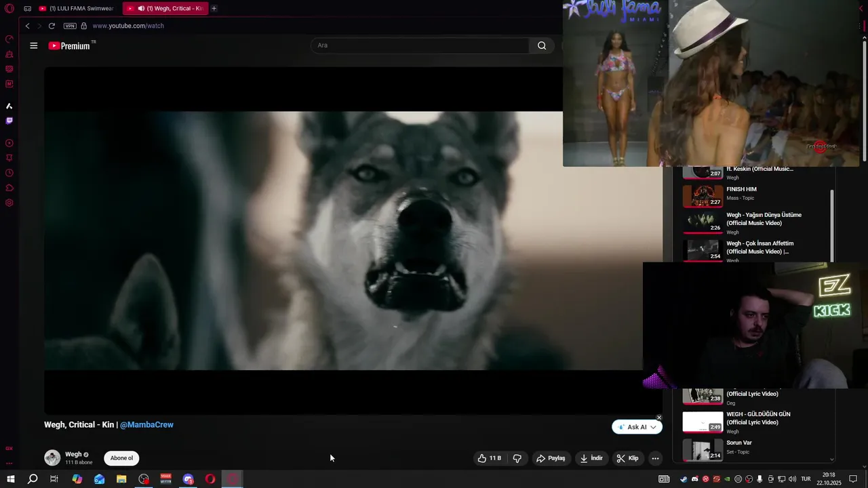Open 'Wegh - Çok İnsan Affettim' video

tap(759, 247)
